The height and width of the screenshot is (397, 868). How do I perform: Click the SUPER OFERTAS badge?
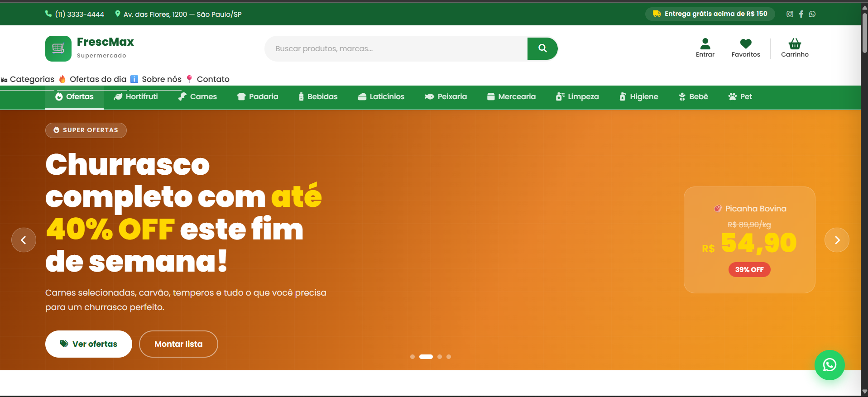coord(86,130)
